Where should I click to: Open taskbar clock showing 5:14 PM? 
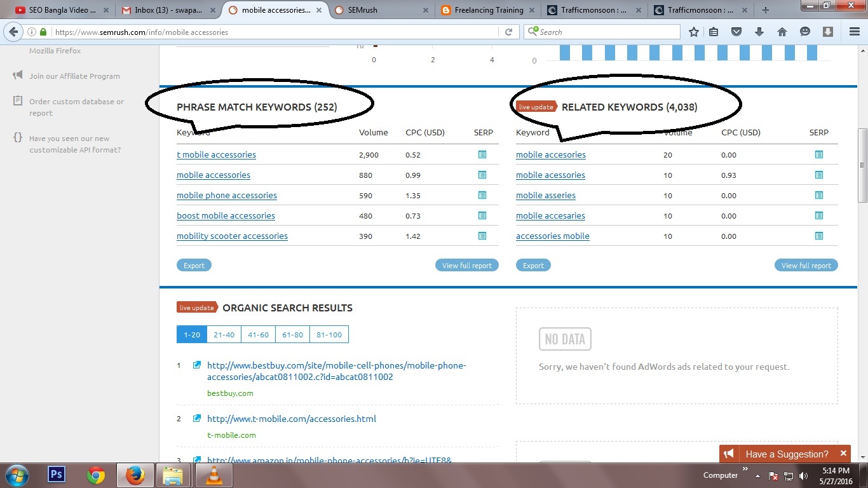coord(836,475)
